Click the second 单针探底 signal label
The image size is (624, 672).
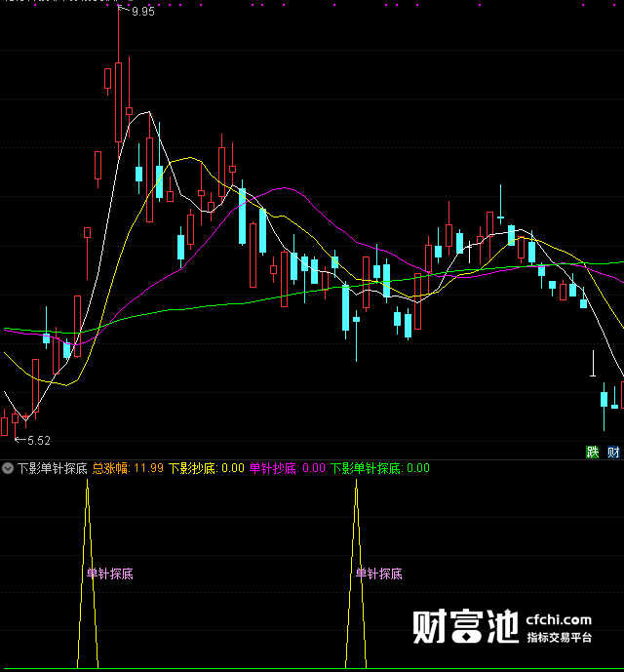379,573
